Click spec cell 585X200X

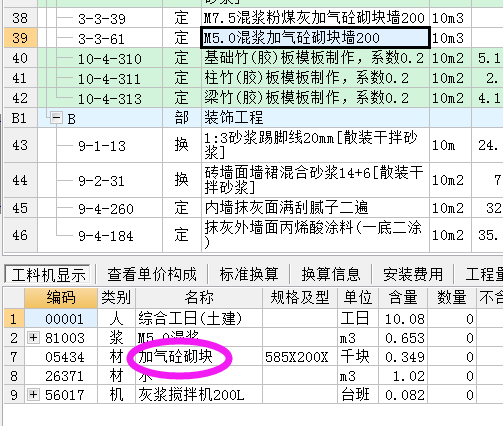[300, 357]
